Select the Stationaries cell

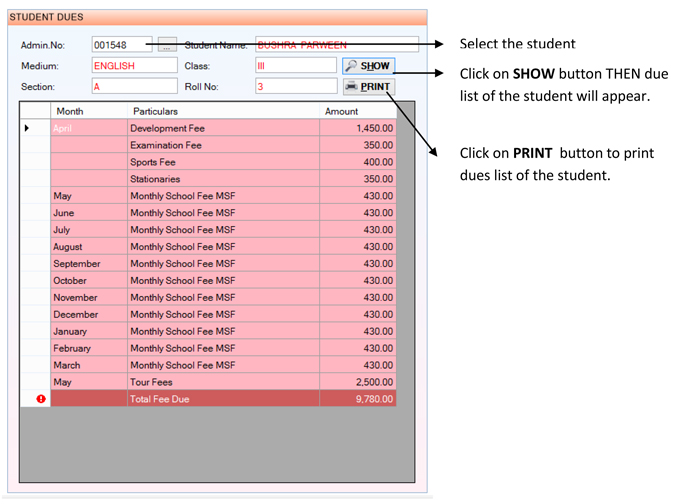pyautogui.click(x=224, y=179)
